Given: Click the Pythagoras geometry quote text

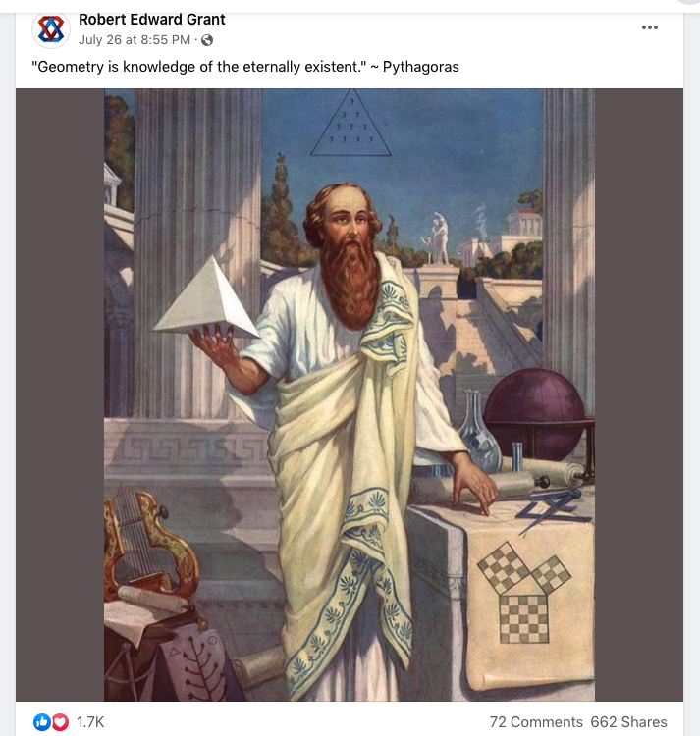Looking at the screenshot, I should (x=245, y=67).
